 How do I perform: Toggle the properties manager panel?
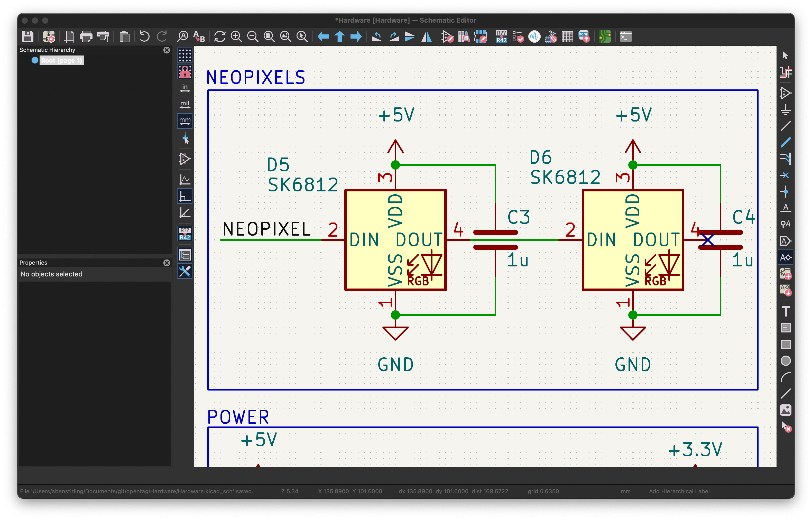coord(185,272)
